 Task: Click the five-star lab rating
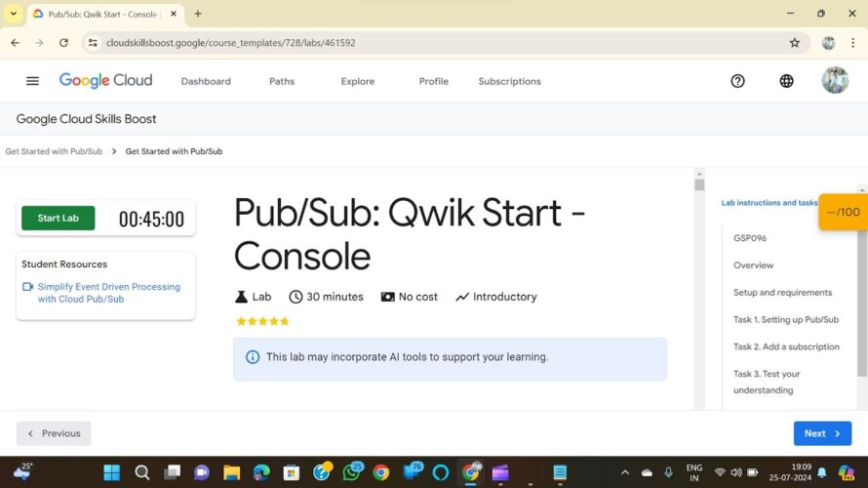point(262,321)
